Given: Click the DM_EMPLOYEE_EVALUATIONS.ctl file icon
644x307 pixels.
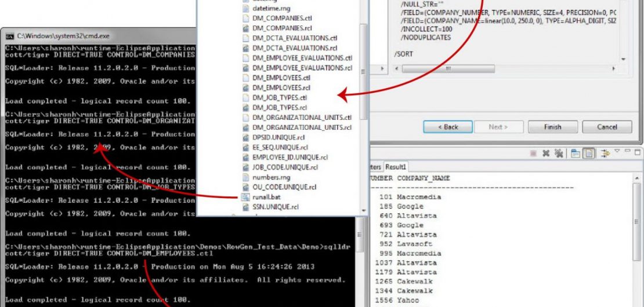Looking at the screenshot, I should (x=245, y=58).
